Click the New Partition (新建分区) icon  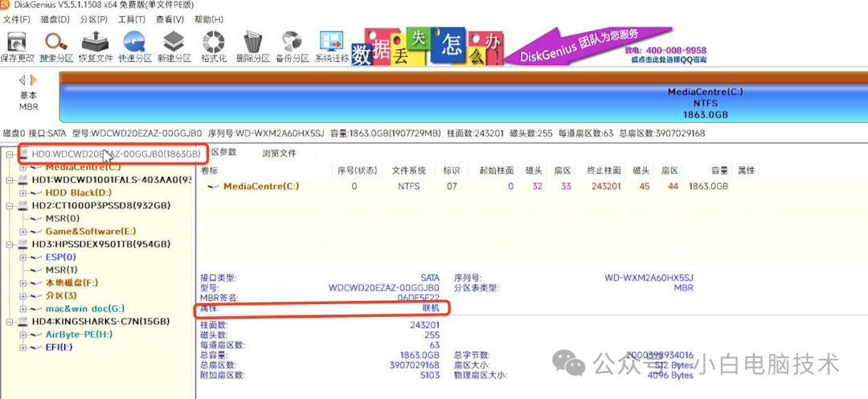[174, 47]
